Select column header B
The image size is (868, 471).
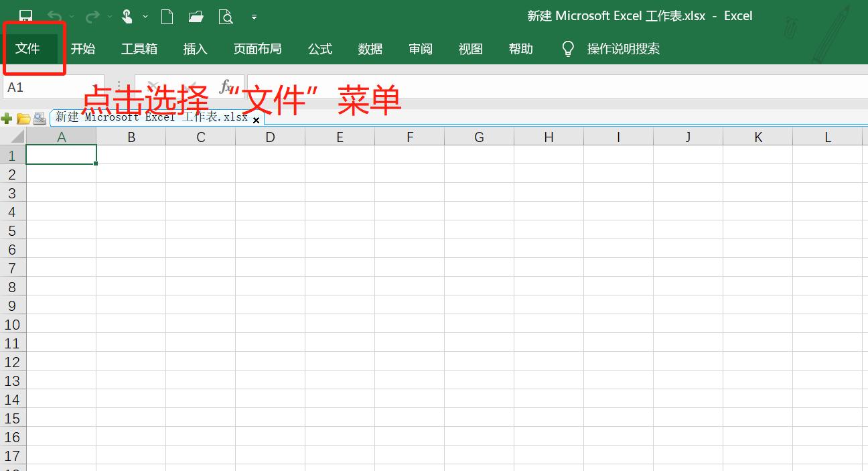click(131, 137)
